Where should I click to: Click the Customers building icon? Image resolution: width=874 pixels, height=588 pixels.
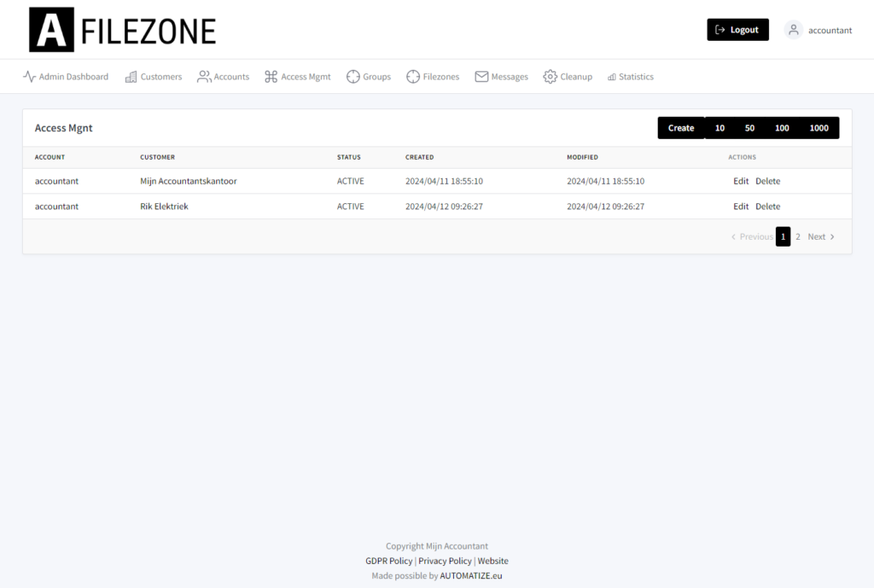tap(131, 77)
